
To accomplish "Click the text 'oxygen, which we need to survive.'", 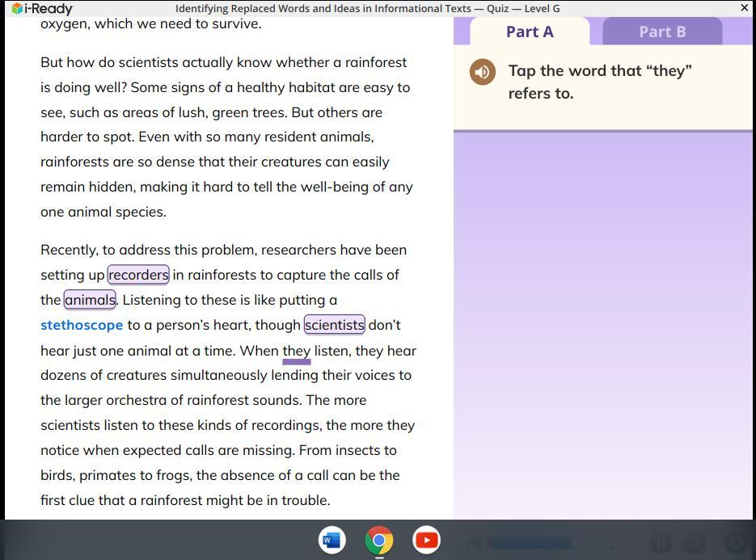I will click(x=151, y=23).
